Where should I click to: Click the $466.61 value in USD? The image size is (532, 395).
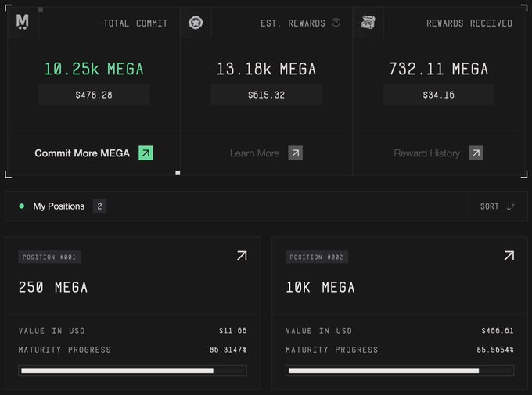point(498,331)
